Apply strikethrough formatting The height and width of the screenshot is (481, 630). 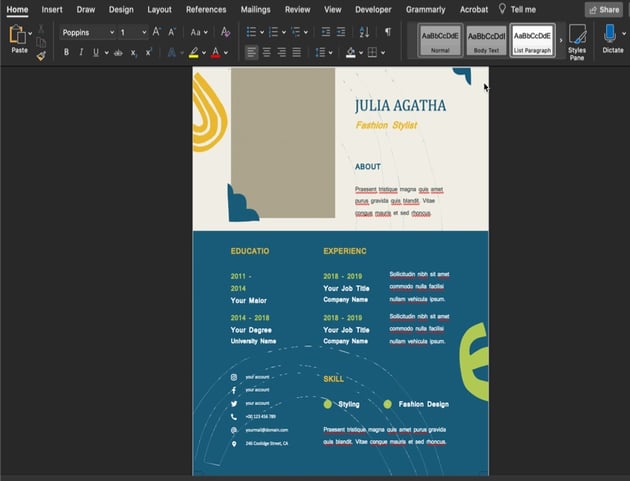click(118, 52)
